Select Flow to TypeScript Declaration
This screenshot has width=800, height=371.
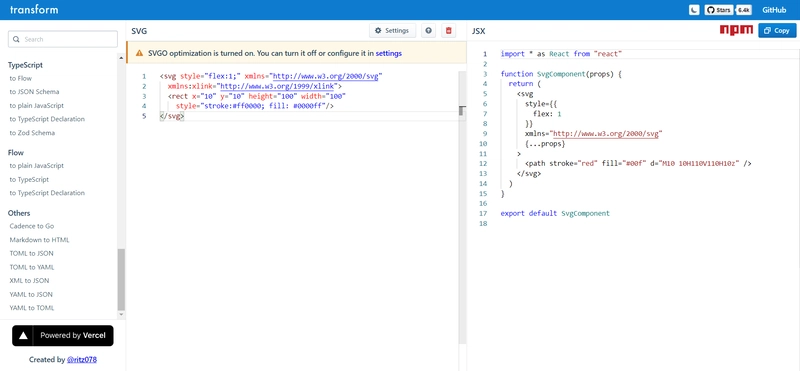point(47,193)
